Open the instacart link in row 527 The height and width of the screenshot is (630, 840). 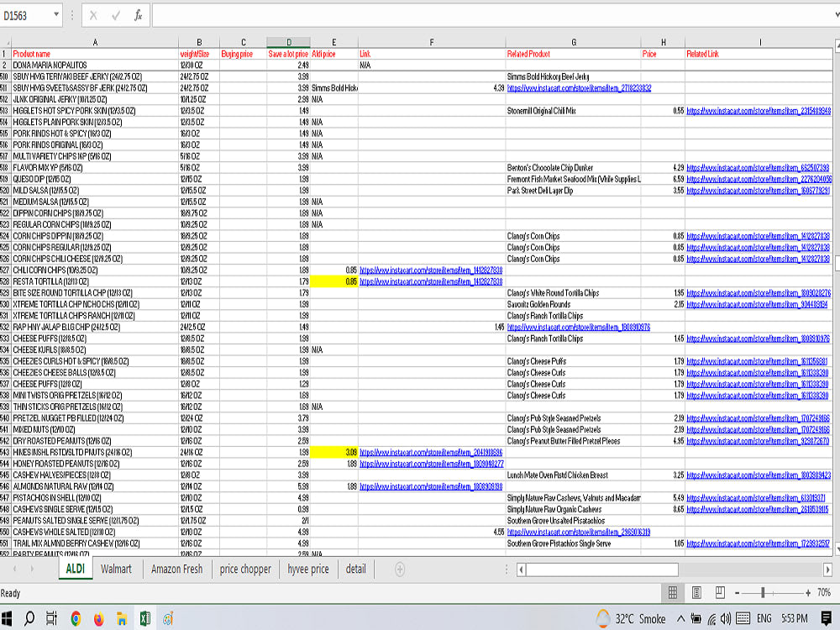(431, 270)
